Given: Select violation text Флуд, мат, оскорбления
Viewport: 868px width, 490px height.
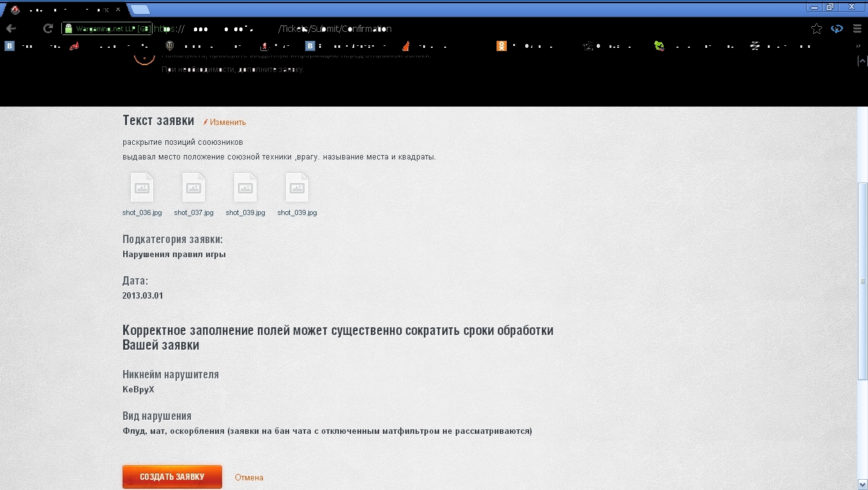Looking at the screenshot, I should 173,431.
